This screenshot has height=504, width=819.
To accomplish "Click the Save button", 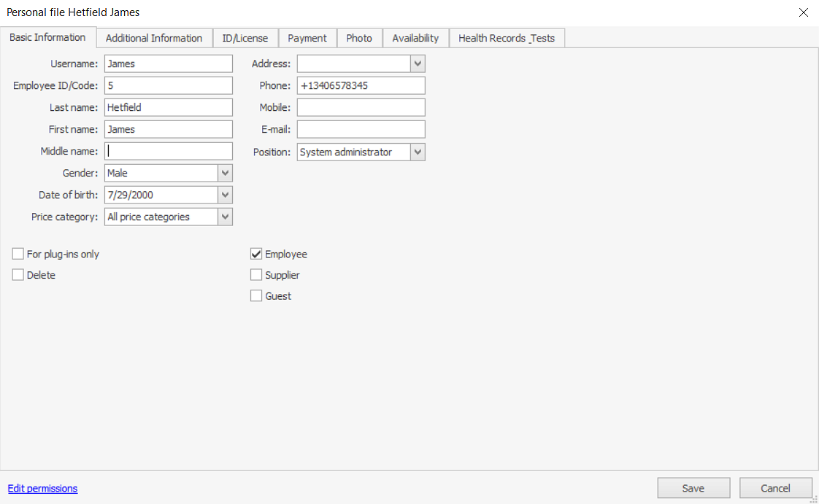I will [x=693, y=489].
